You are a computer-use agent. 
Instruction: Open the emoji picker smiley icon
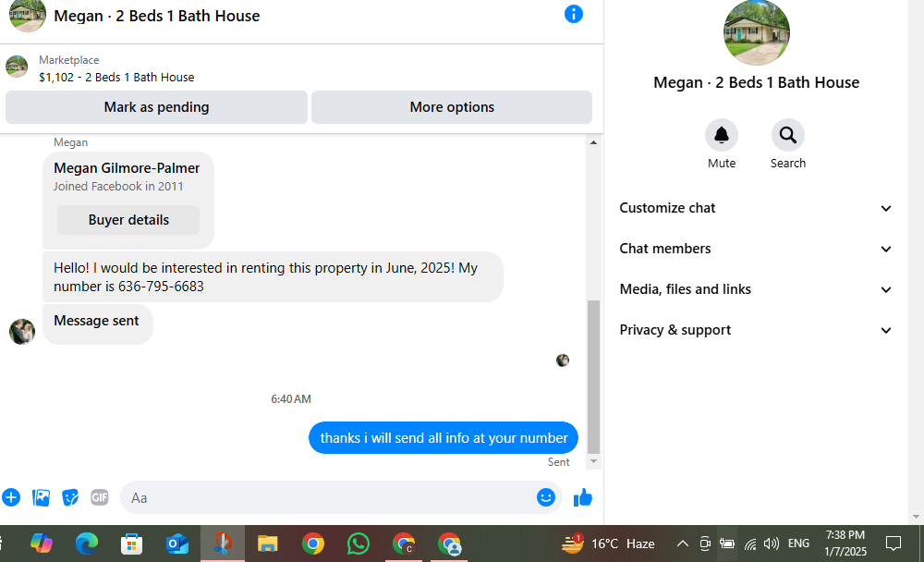546,497
